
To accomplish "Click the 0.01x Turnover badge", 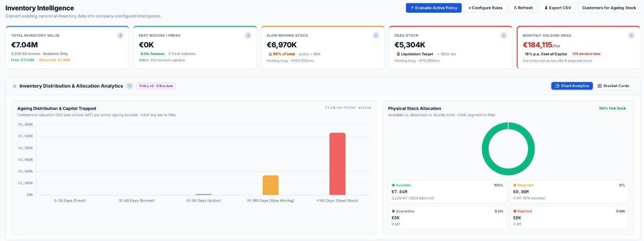I will pos(153,54).
